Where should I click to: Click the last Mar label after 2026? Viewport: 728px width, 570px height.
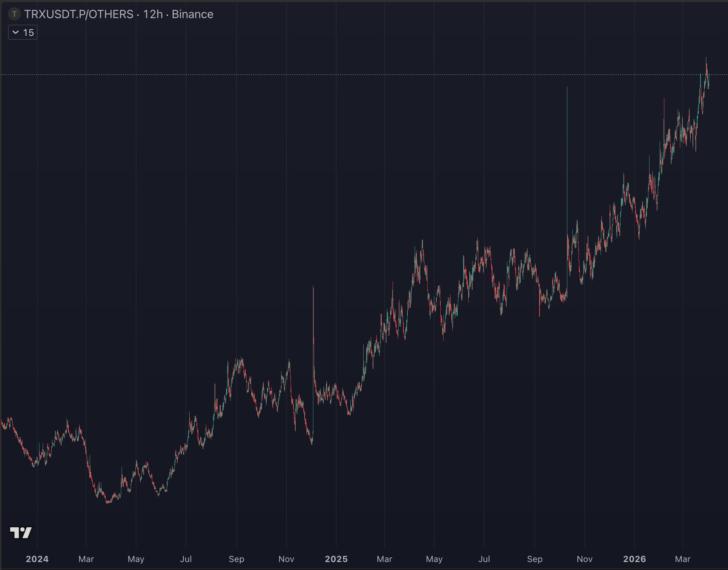(x=682, y=559)
